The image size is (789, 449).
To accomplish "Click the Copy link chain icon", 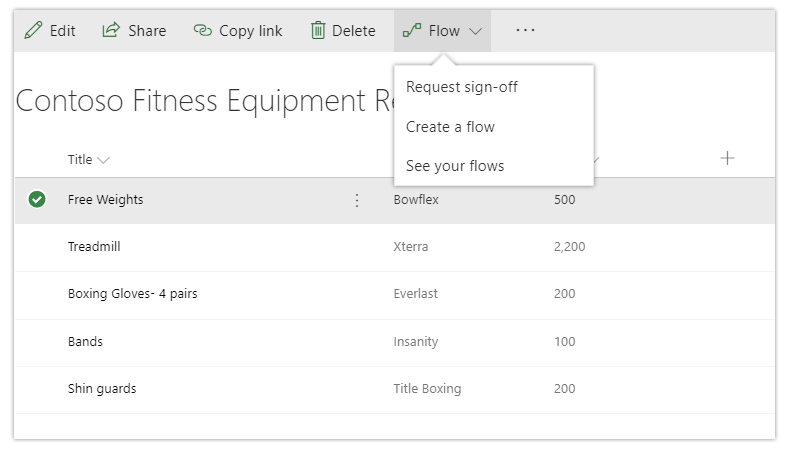I will (x=202, y=31).
